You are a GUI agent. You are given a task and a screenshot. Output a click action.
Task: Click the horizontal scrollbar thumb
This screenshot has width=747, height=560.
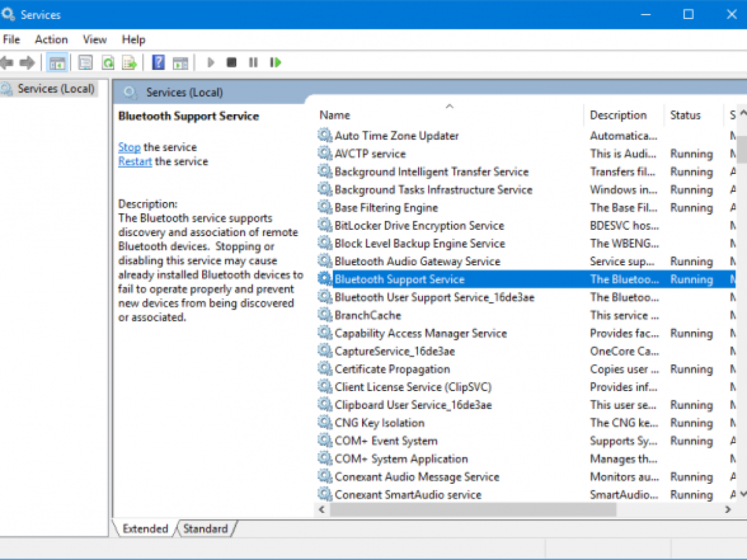(x=473, y=510)
